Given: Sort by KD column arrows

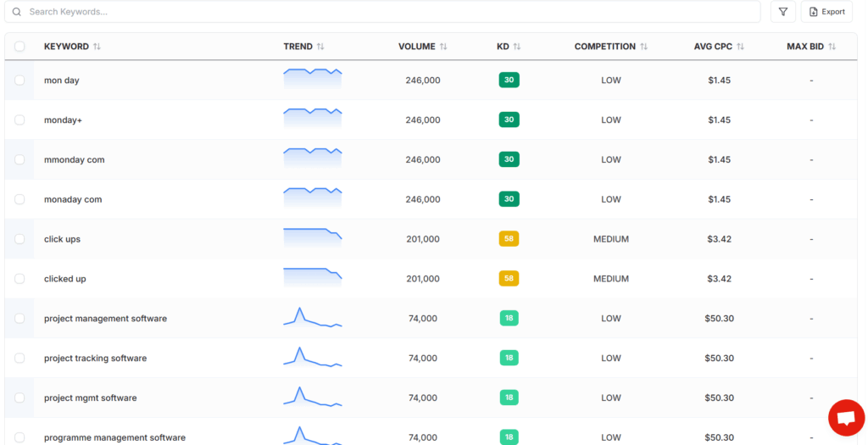Looking at the screenshot, I should tap(516, 47).
